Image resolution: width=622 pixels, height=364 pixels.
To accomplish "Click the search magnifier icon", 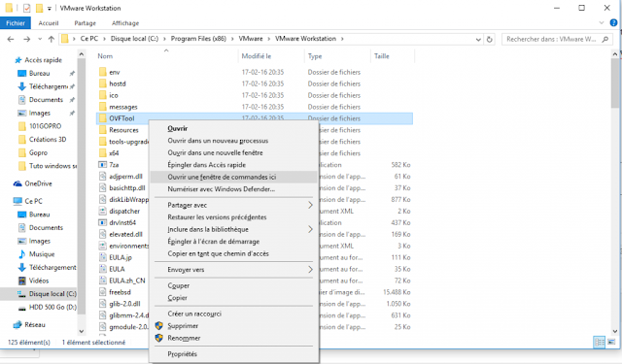I will click(x=605, y=39).
